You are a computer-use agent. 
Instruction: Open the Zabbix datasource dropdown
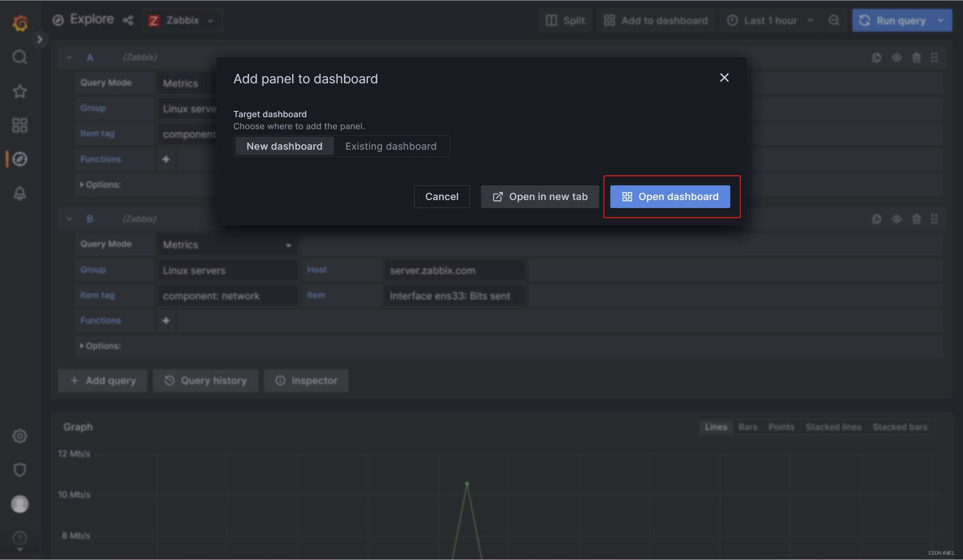(x=182, y=20)
